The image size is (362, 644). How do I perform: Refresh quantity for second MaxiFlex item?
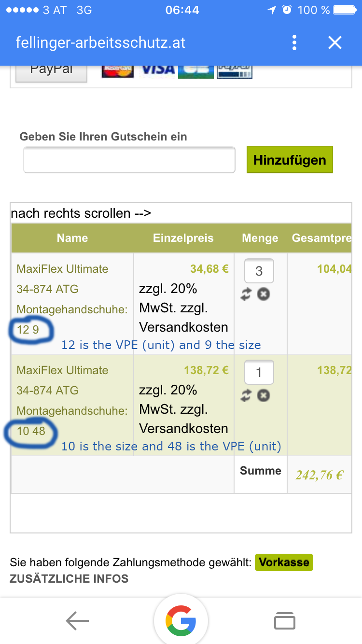click(246, 396)
